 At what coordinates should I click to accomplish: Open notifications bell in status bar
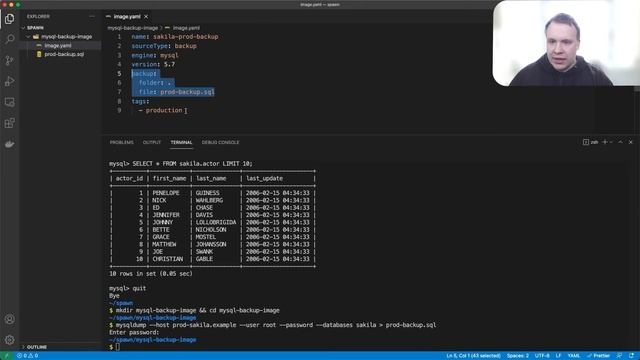point(631,356)
